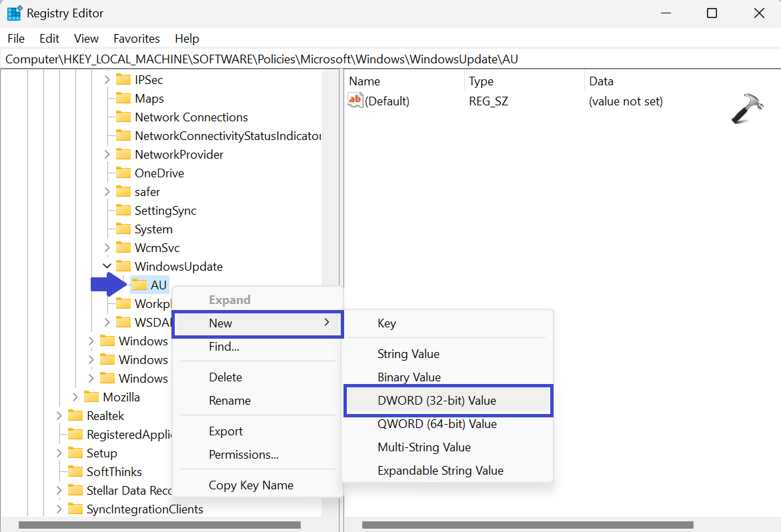Click the Maps folder icon
The image size is (781, 532).
click(123, 98)
